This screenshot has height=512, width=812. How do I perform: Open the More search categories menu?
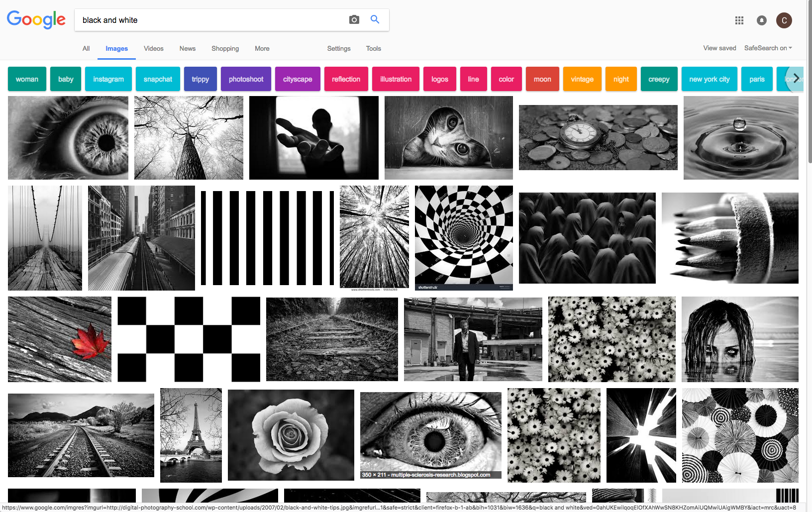262,49
